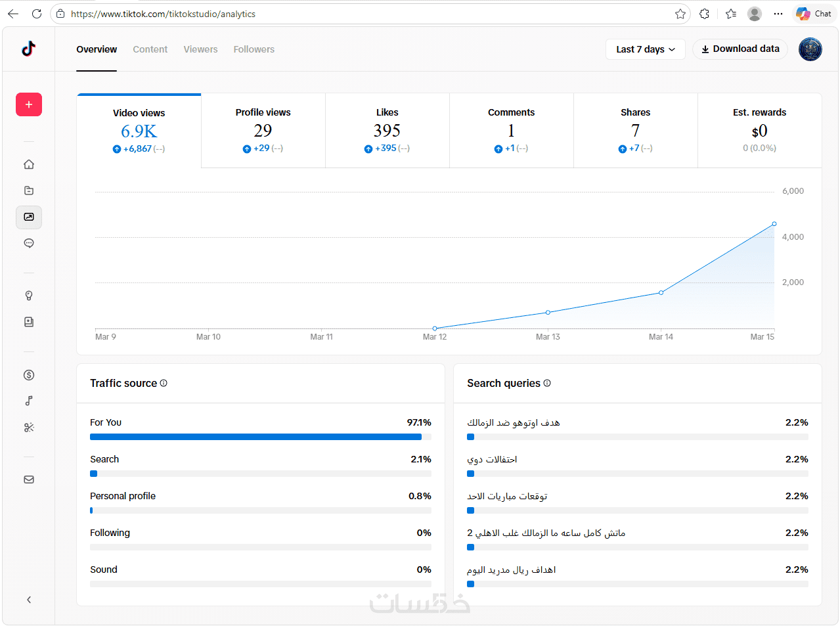This screenshot has height=626, width=840.
Task: Click the 'Sound' traffic source label
Action: coord(104,570)
